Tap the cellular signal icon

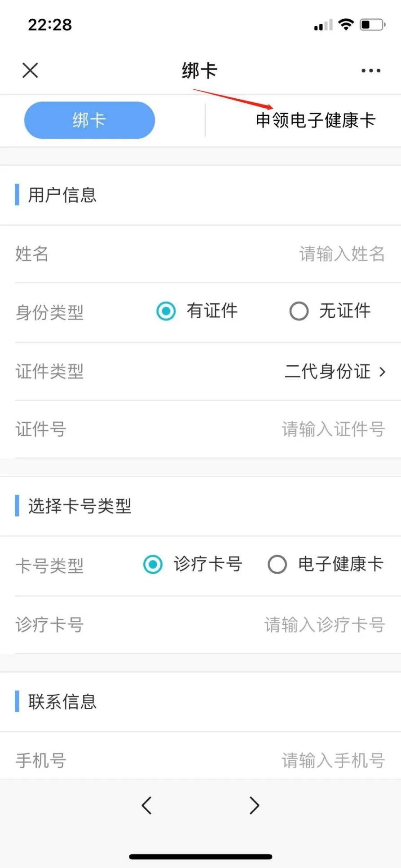tap(323, 25)
